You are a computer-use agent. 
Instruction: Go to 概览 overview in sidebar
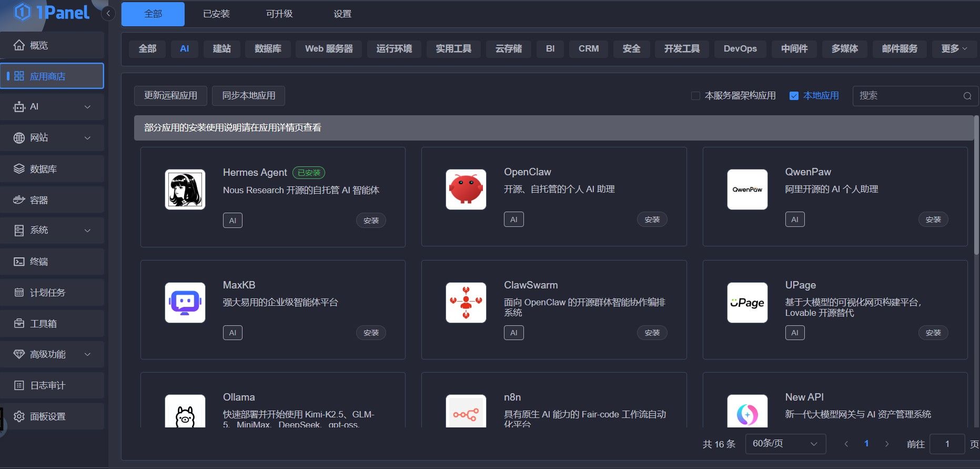(52, 45)
